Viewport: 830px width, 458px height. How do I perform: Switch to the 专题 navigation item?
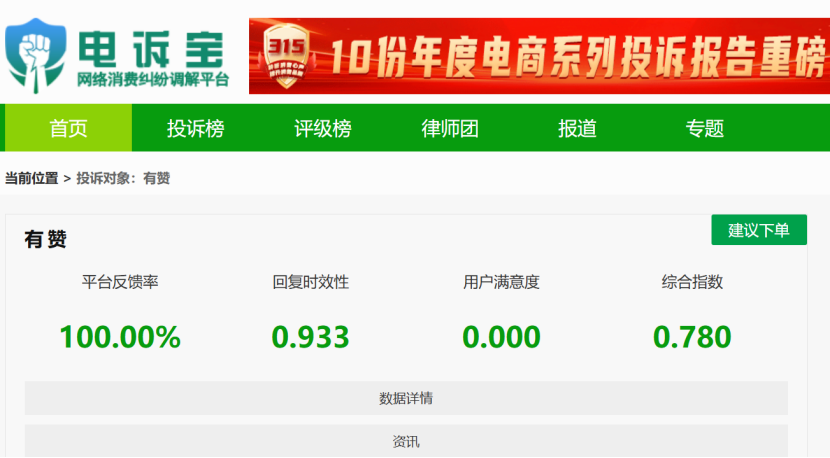704,128
